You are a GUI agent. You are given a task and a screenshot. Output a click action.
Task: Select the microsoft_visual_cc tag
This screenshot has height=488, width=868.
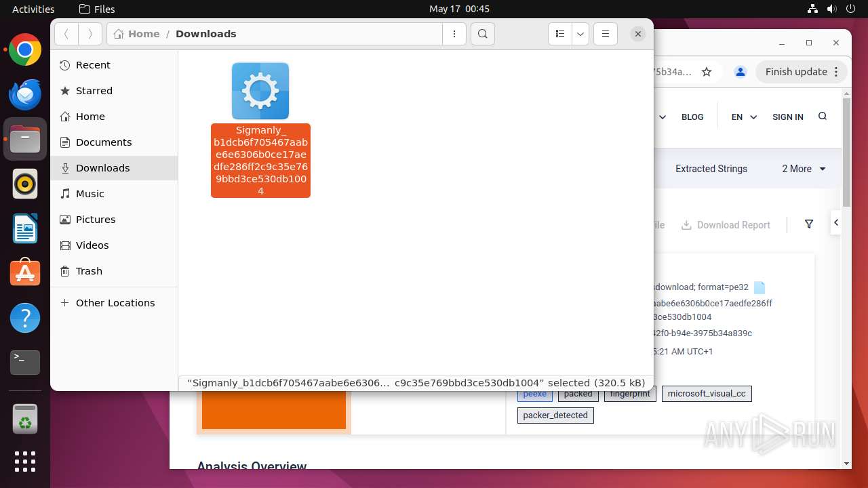tap(707, 394)
